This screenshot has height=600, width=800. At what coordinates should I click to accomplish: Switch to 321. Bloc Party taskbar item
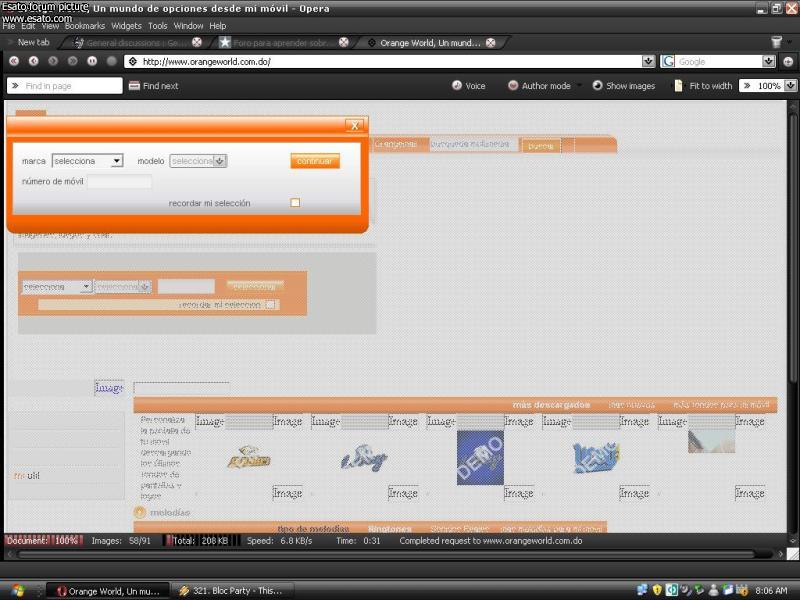(x=232, y=591)
